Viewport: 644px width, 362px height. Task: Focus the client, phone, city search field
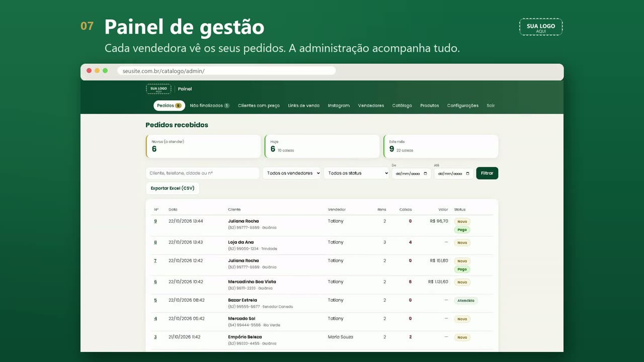tap(203, 173)
